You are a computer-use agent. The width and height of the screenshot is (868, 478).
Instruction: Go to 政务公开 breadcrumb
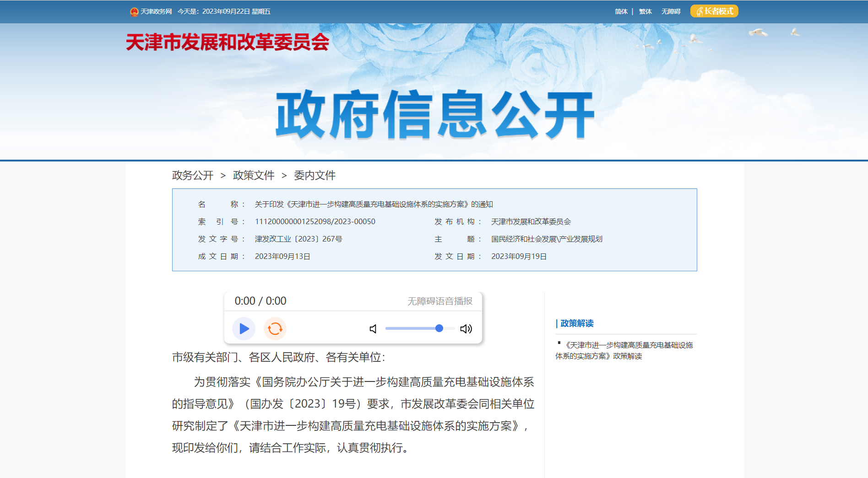pos(193,175)
